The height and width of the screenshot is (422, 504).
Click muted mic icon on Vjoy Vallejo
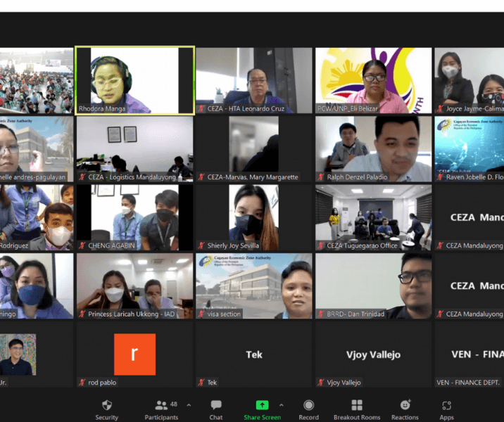click(321, 382)
